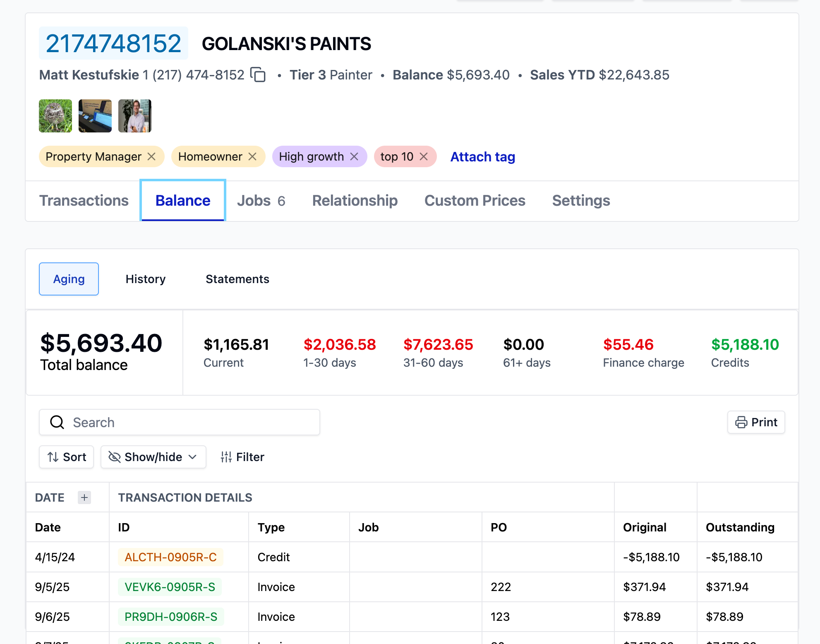Select the History sub-tab
This screenshot has height=644, width=820.
(x=146, y=279)
